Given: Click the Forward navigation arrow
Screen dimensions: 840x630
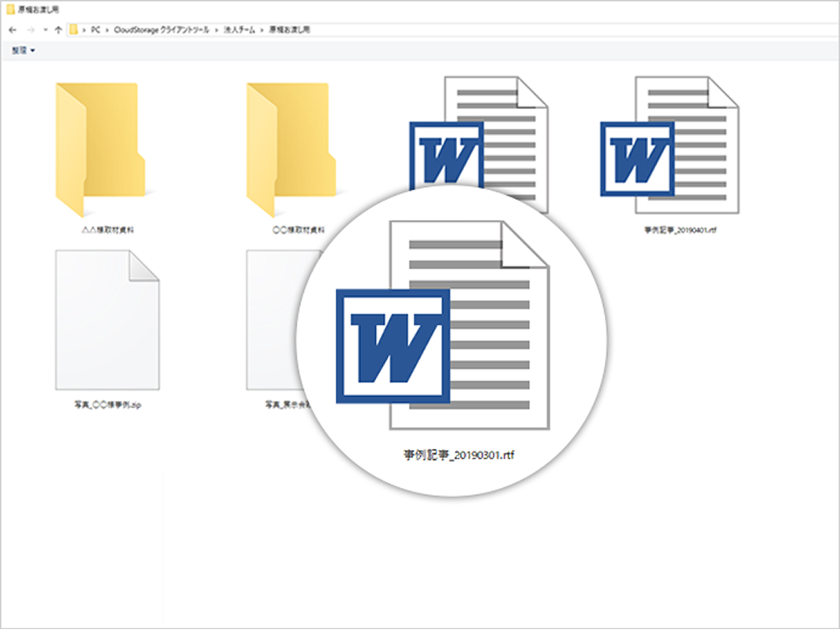Looking at the screenshot, I should coord(30,30).
